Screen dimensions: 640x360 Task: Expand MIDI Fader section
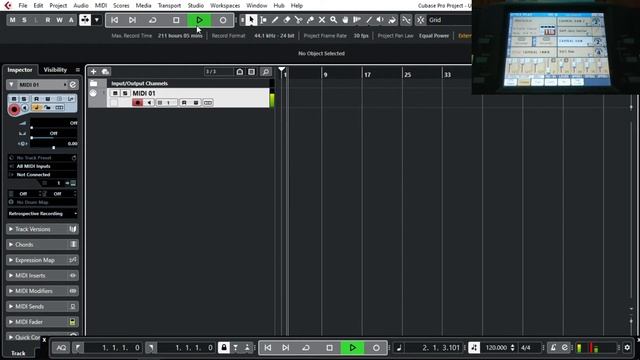pos(42,322)
